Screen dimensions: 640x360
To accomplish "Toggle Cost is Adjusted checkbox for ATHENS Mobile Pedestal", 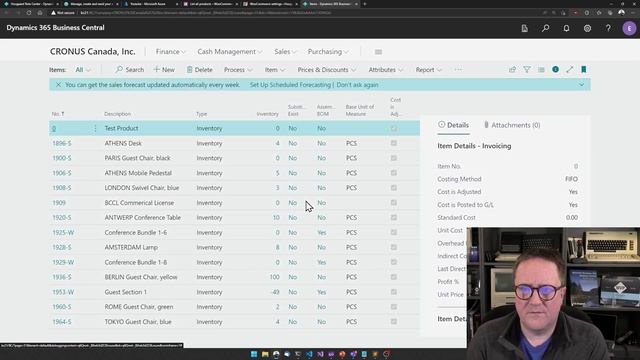I will pyautogui.click(x=393, y=173).
